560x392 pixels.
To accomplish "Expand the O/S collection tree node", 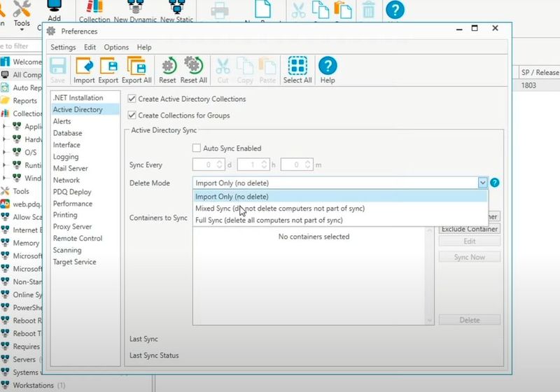I will tap(4, 152).
